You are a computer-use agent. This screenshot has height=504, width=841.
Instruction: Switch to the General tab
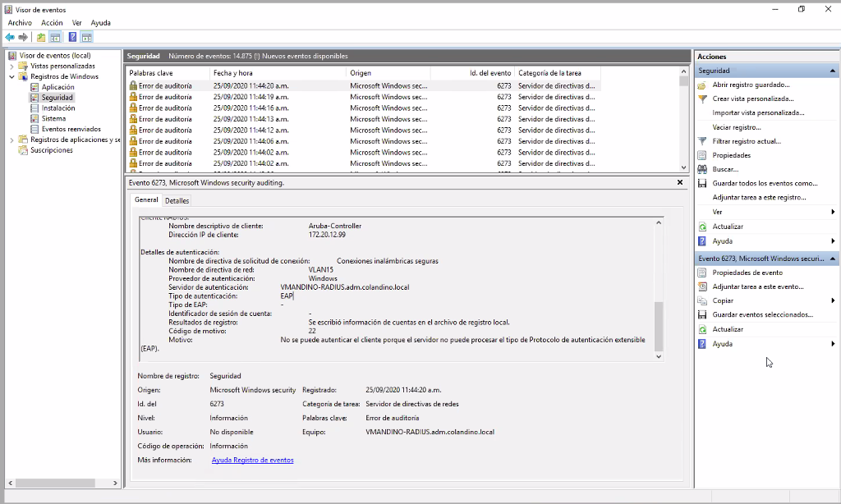click(146, 199)
